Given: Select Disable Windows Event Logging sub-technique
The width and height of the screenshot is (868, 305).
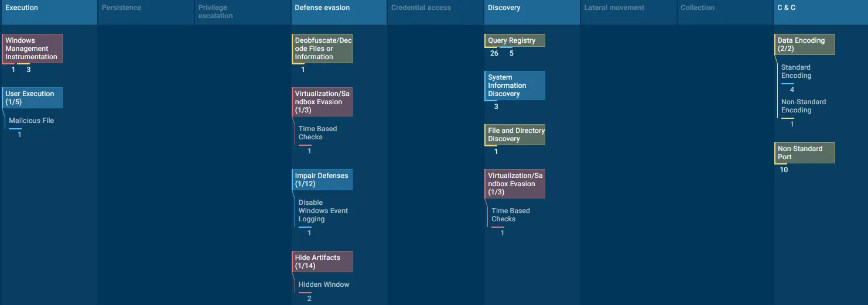Looking at the screenshot, I should [323, 211].
